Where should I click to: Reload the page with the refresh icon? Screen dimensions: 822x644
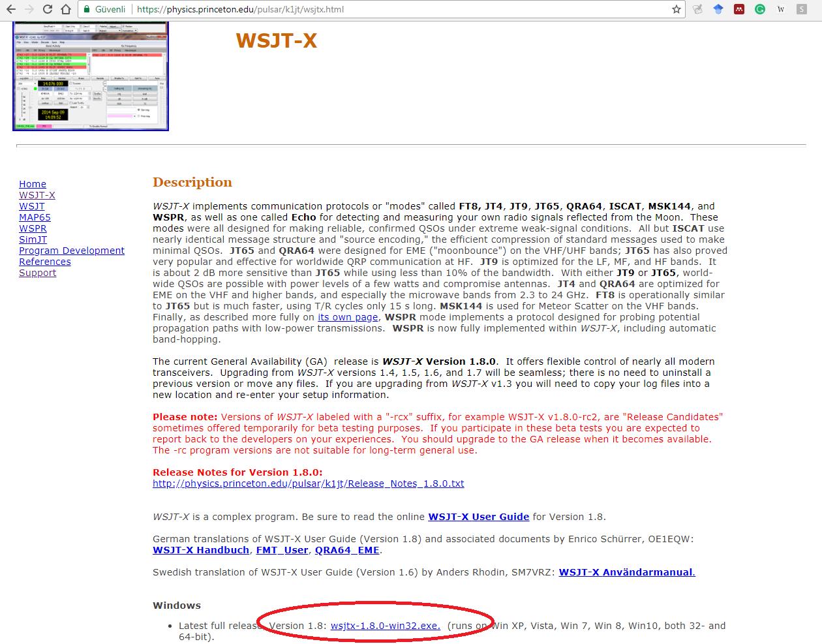coord(47,9)
